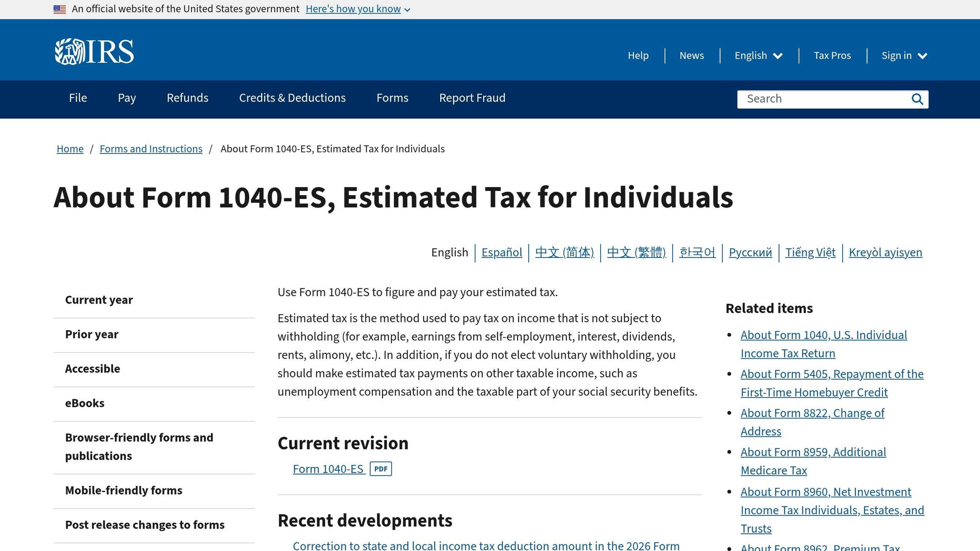Open the Report Fraud menu
The height and width of the screenshot is (551, 980).
472,98
